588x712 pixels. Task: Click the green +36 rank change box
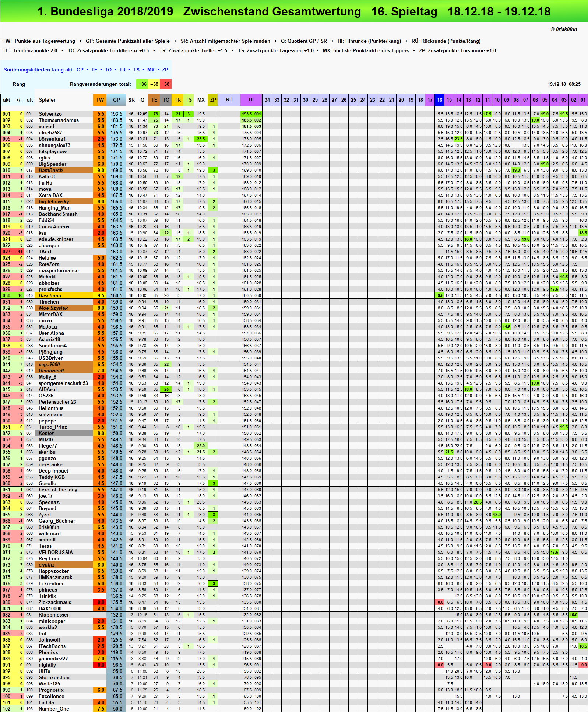tap(142, 84)
